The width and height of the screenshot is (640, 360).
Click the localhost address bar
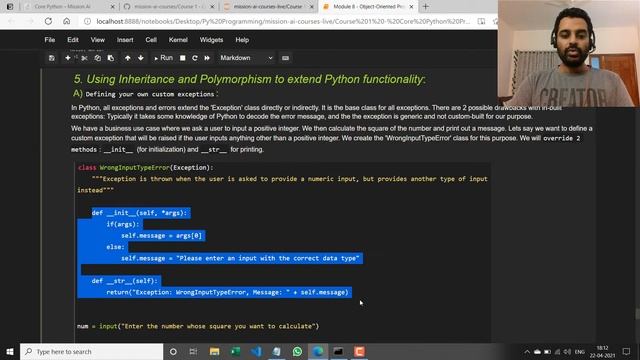283,21
